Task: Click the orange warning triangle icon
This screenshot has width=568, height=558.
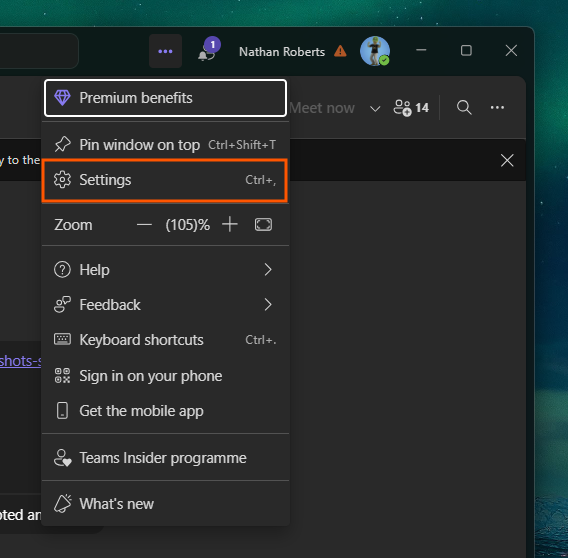Action: [x=340, y=51]
